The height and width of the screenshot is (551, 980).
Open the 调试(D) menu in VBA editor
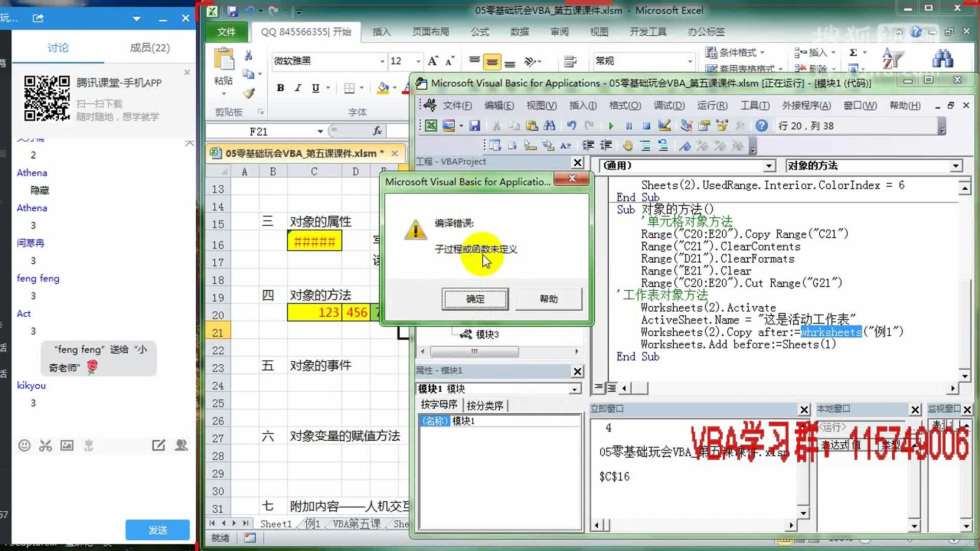[x=669, y=105]
